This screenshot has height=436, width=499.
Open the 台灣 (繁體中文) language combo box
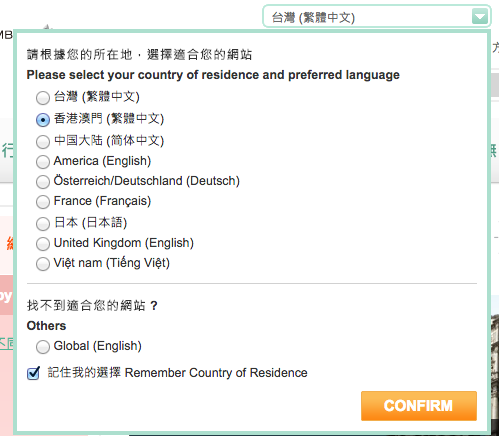(x=377, y=17)
